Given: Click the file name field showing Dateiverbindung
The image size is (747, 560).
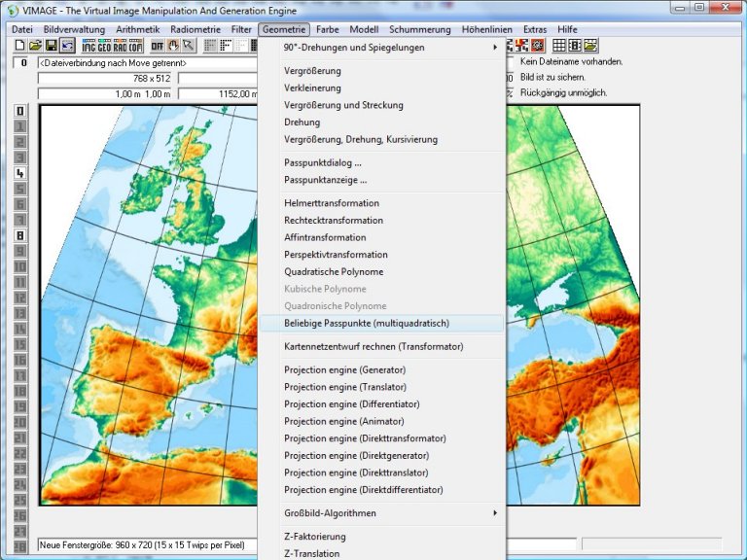Looking at the screenshot, I should 146,62.
